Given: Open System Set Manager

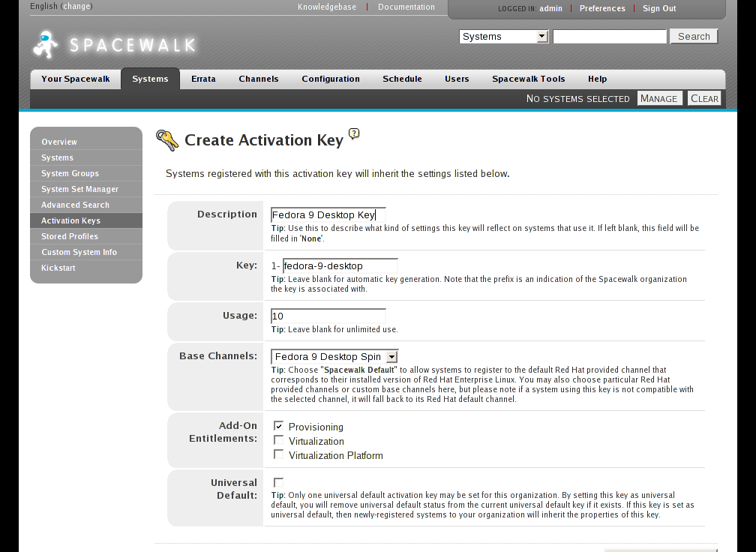Looking at the screenshot, I should coord(86,190).
